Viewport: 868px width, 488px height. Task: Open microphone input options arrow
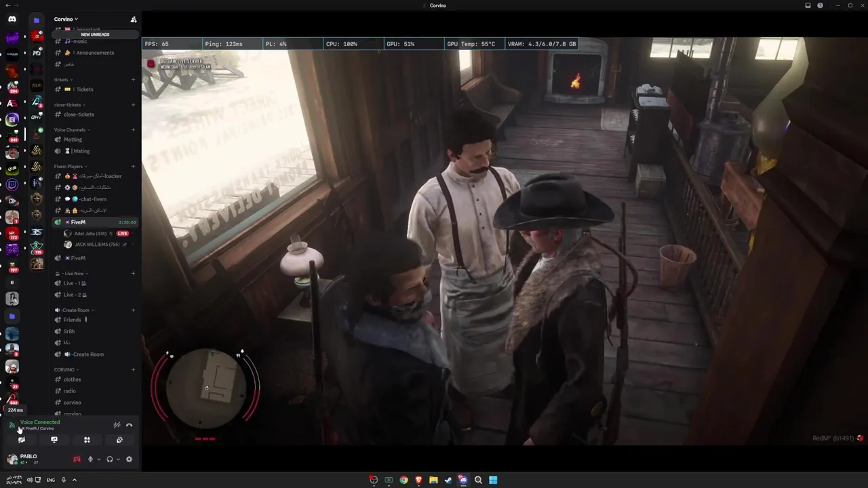click(x=99, y=459)
